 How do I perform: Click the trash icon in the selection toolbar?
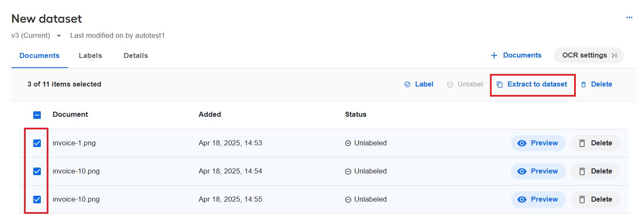(583, 84)
